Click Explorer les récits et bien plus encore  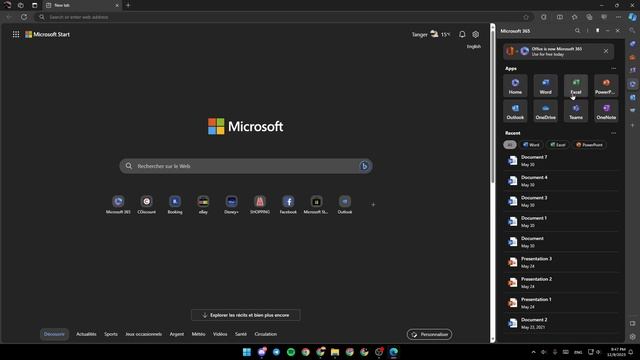click(246, 315)
